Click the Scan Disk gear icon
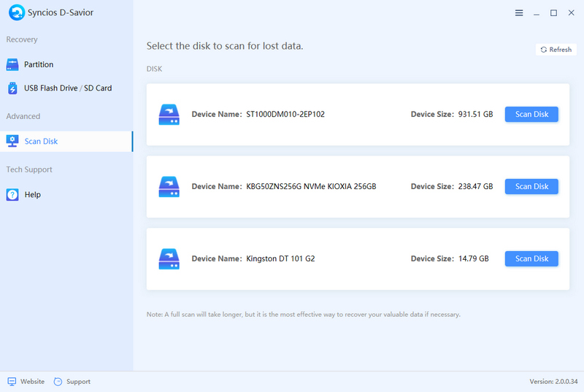Image resolution: width=584 pixels, height=392 pixels. click(x=12, y=141)
